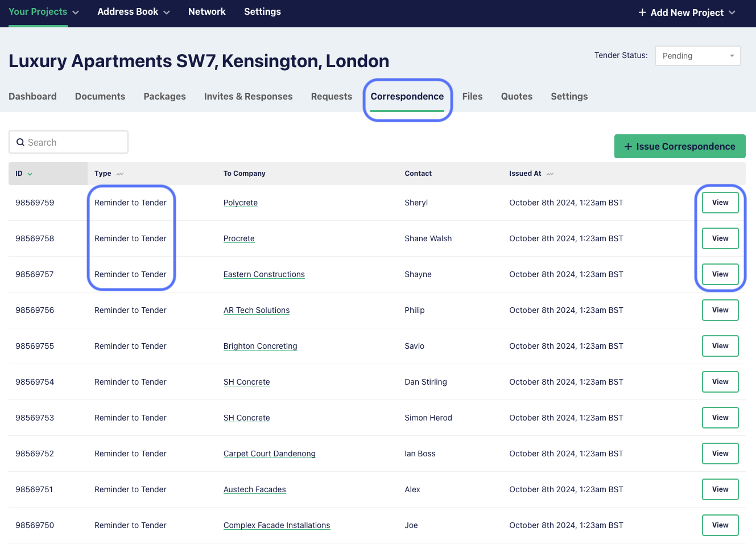Viewport: 756px width, 544px height.
Task: Expand the Your Projects dropdown chevron
Action: pyautogui.click(x=76, y=13)
